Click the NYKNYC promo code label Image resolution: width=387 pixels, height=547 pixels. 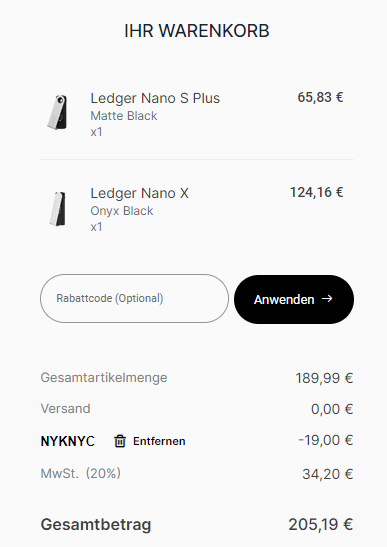(x=67, y=441)
